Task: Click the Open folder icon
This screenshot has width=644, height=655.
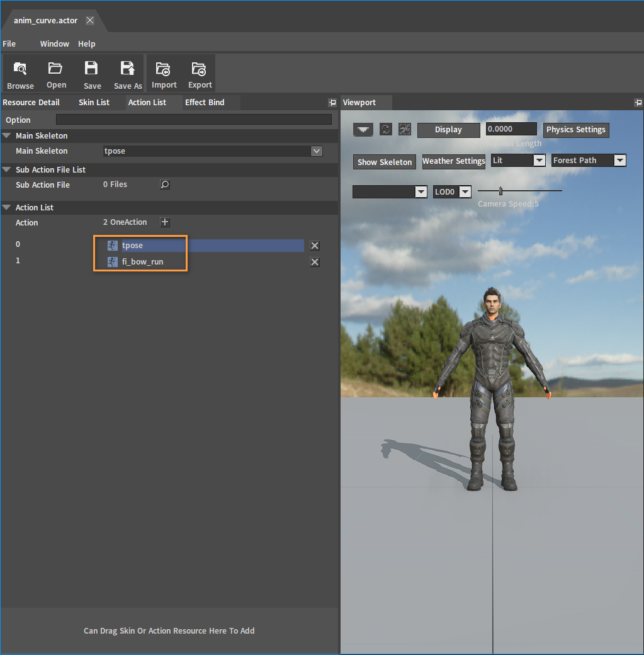Action: pos(55,67)
